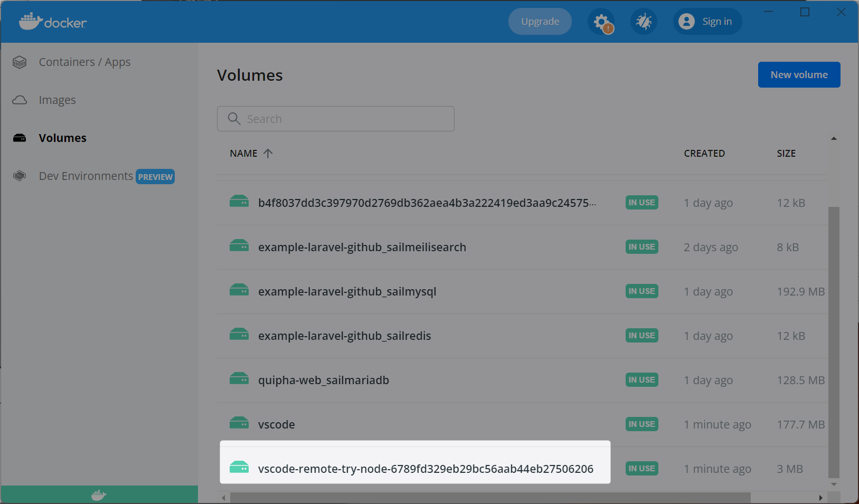The width and height of the screenshot is (859, 504).
Task: Sort volumes by CREATED column
Action: [x=704, y=154]
